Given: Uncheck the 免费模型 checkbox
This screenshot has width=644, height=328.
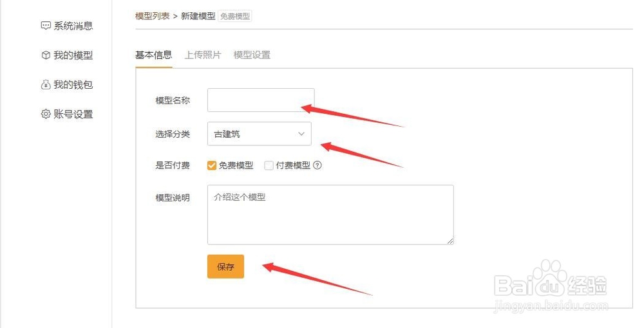Looking at the screenshot, I should tap(212, 165).
